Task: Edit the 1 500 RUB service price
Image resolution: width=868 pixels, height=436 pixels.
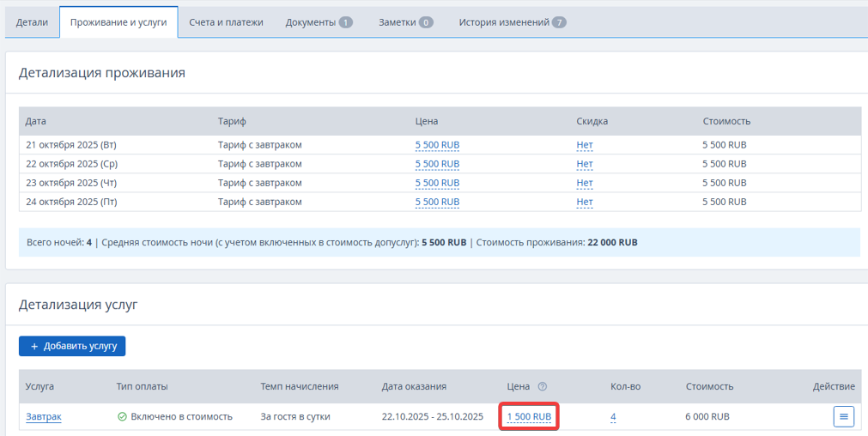Action: click(529, 417)
